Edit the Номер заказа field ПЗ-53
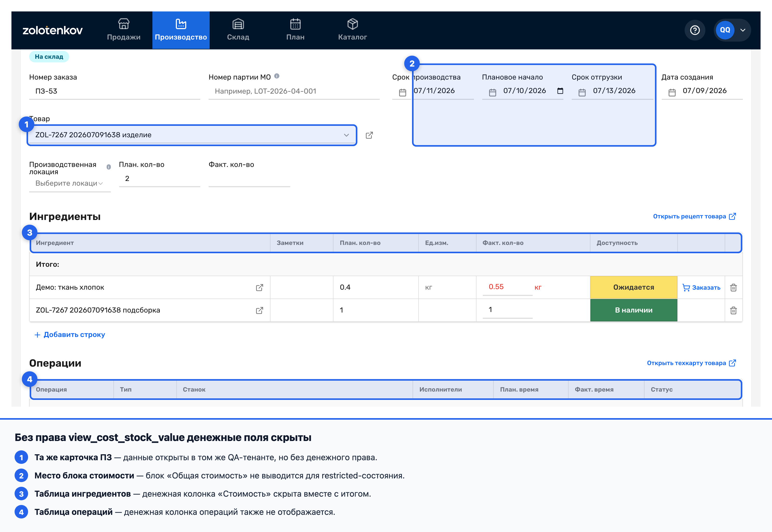The height and width of the screenshot is (532, 772). coord(114,91)
